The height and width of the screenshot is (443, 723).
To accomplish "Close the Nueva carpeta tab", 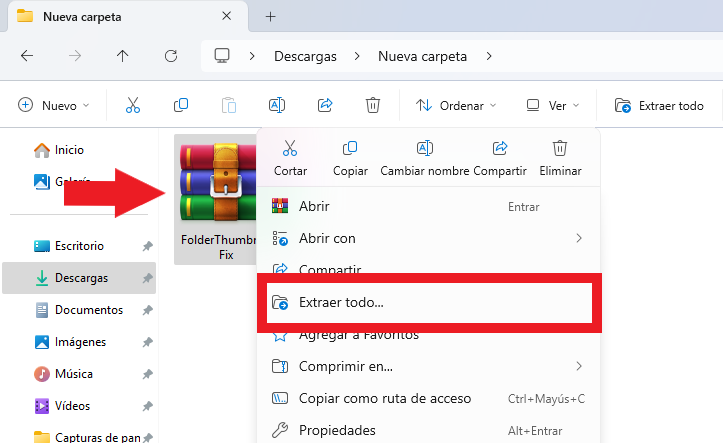I will (226, 16).
